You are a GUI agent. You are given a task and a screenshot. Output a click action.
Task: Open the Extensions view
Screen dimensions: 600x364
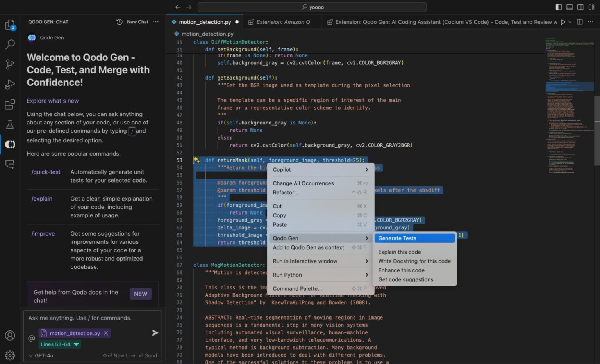coord(10,104)
